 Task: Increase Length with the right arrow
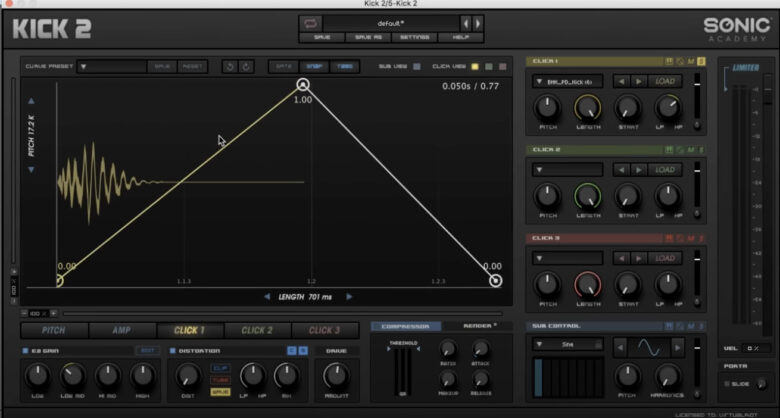pyautogui.click(x=349, y=297)
